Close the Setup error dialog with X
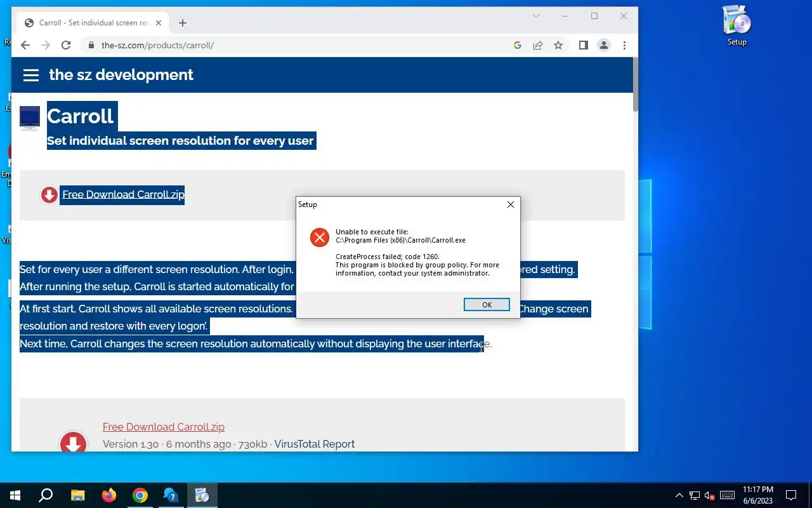 coord(511,204)
